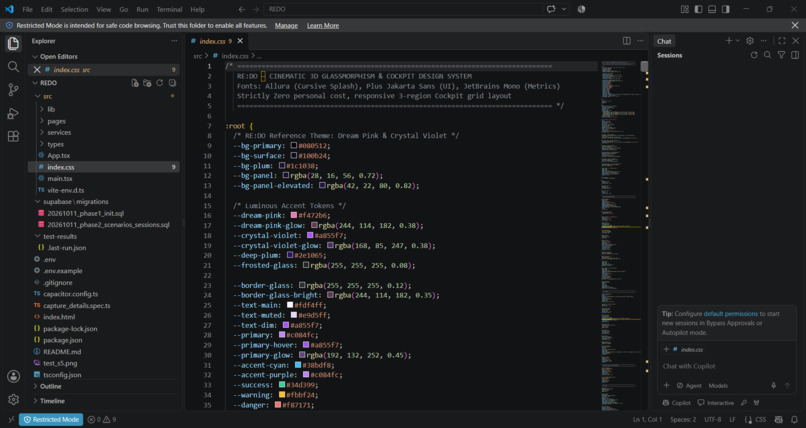Toggle the Primary Side Bar
The height and width of the screenshot is (428, 806).
tap(698, 9)
